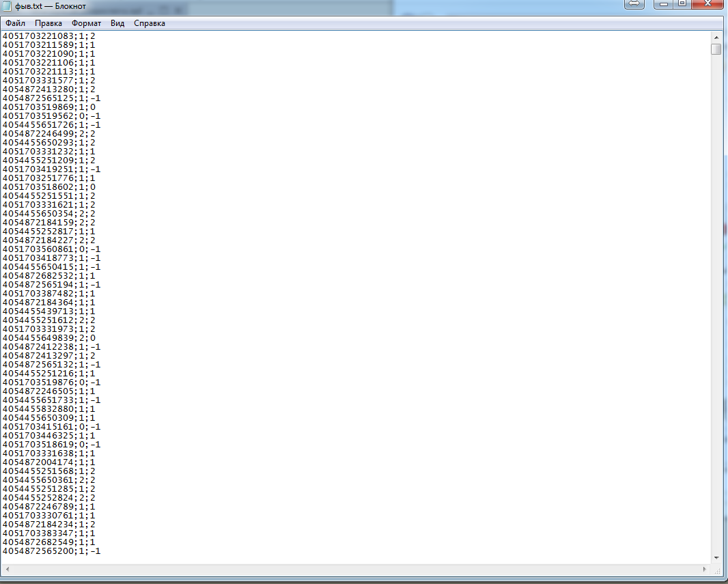The height and width of the screenshot is (584, 728).
Task: Click line 4051703518602;1;0
Action: (48, 186)
